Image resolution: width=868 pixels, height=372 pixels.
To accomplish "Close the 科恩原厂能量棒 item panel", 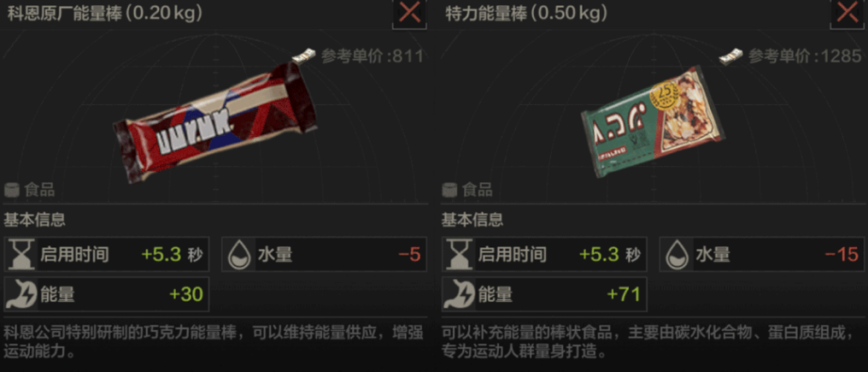I will pos(409,12).
